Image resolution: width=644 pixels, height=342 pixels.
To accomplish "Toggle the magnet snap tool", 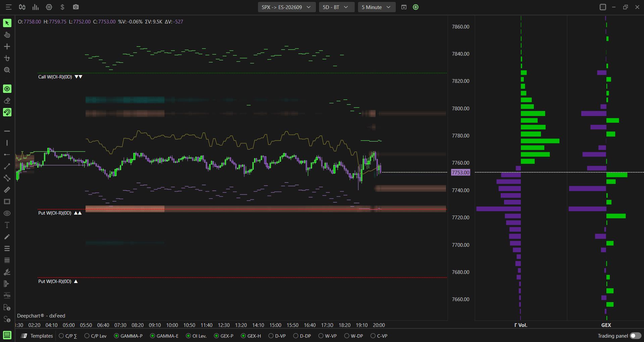I will [x=7, y=112].
